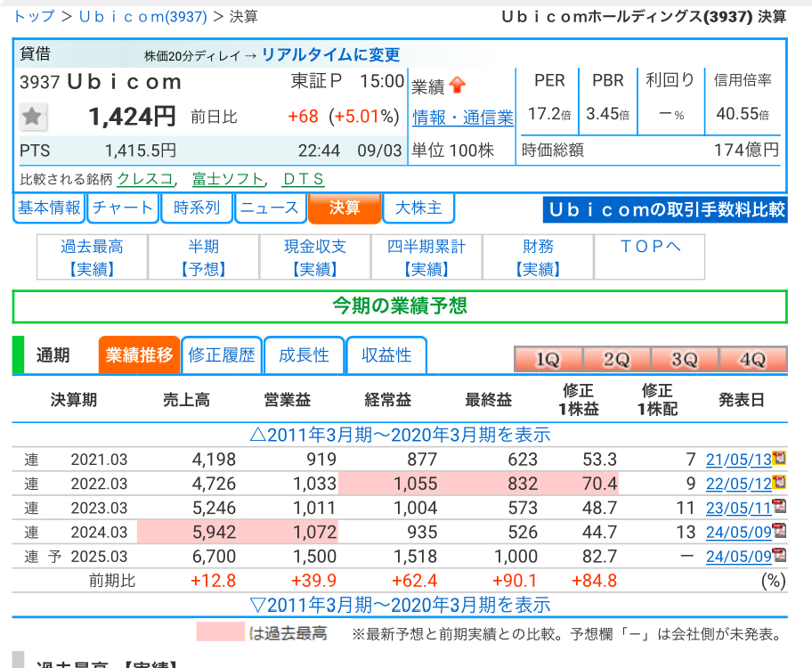Viewport: 812px width, 668px height.
Task: Click the 4Q quarter button
Action: 752,359
